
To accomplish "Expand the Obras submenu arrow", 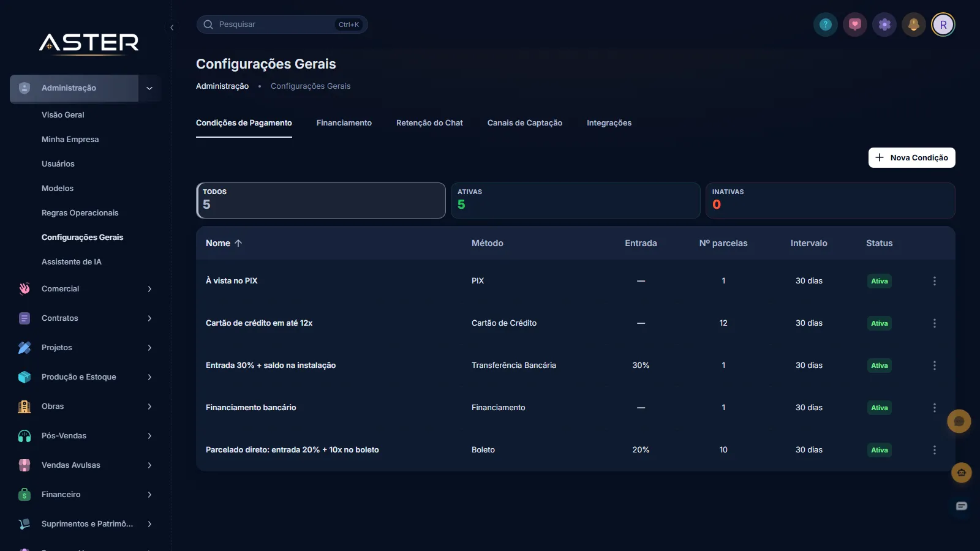I will pos(149,407).
